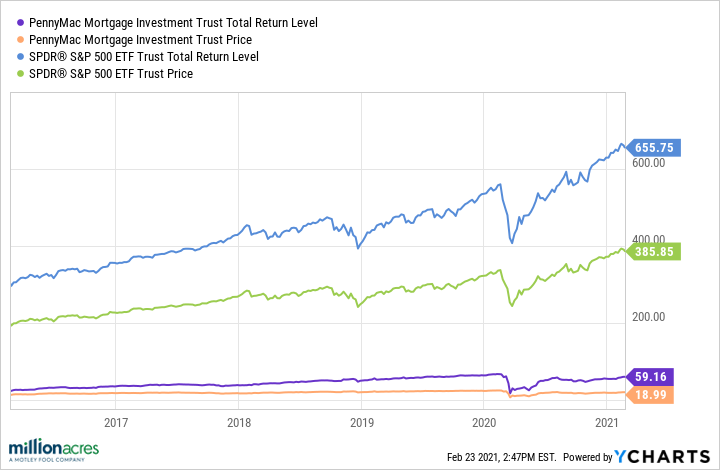The width and height of the screenshot is (720, 470).
Task: Select PennyMac Mortgage Investment Trust Price label
Action: coord(140,40)
